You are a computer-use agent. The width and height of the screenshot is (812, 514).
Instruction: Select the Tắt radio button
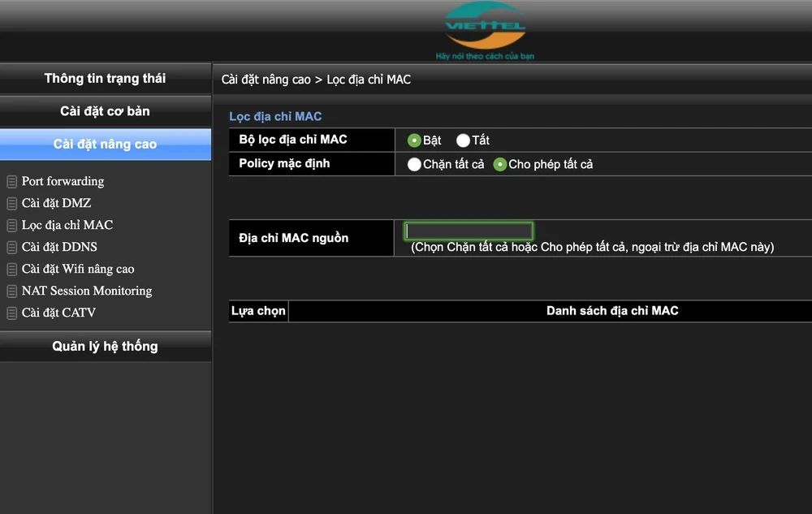(463, 140)
